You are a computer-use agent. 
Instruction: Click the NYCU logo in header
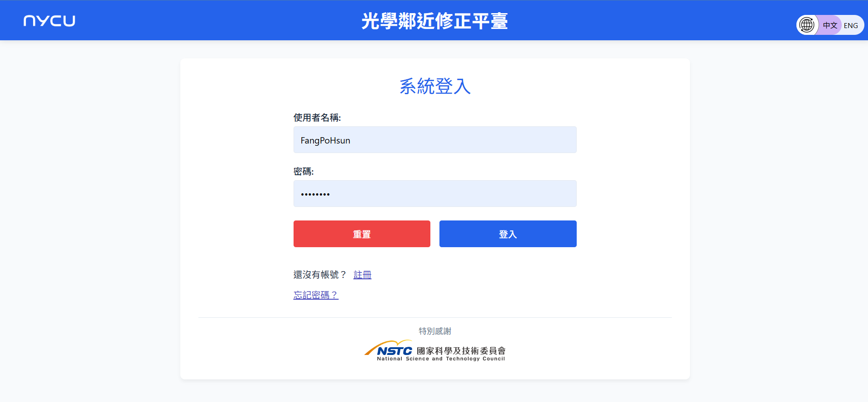(49, 21)
